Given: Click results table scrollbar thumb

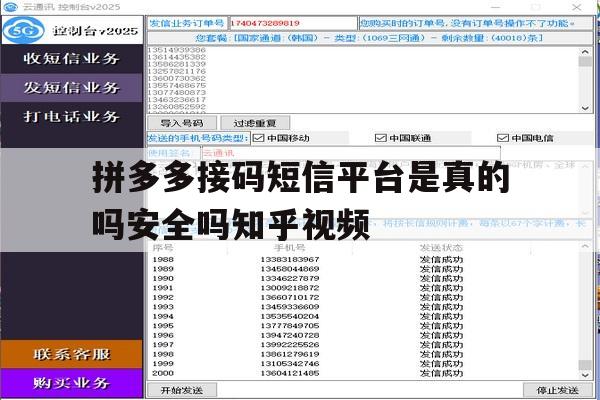Looking at the screenshot, I should coord(585,365).
